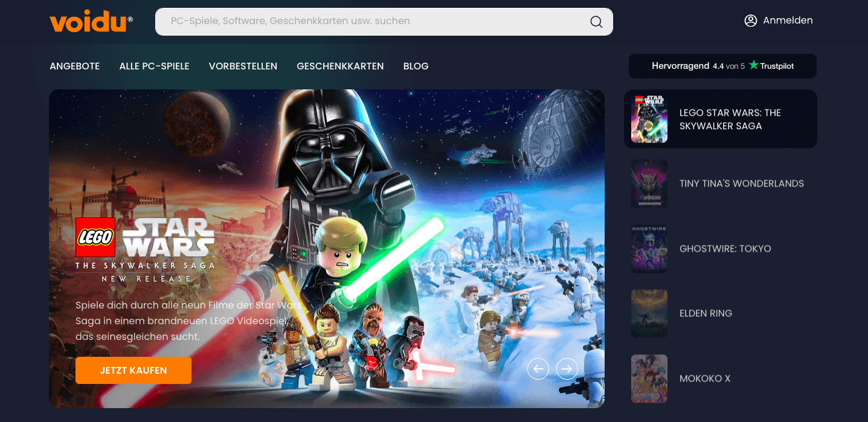This screenshot has height=422, width=868.
Task: Go to next slide arrow
Action: (x=567, y=368)
